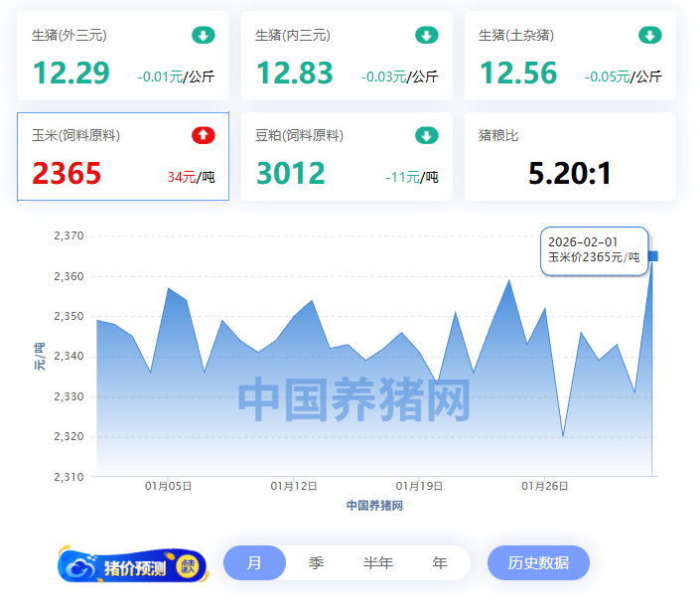This screenshot has height=615, width=700.
Task: Select the 生猪(土杂猪) 12.56 price card
Action: pyautogui.click(x=570, y=57)
